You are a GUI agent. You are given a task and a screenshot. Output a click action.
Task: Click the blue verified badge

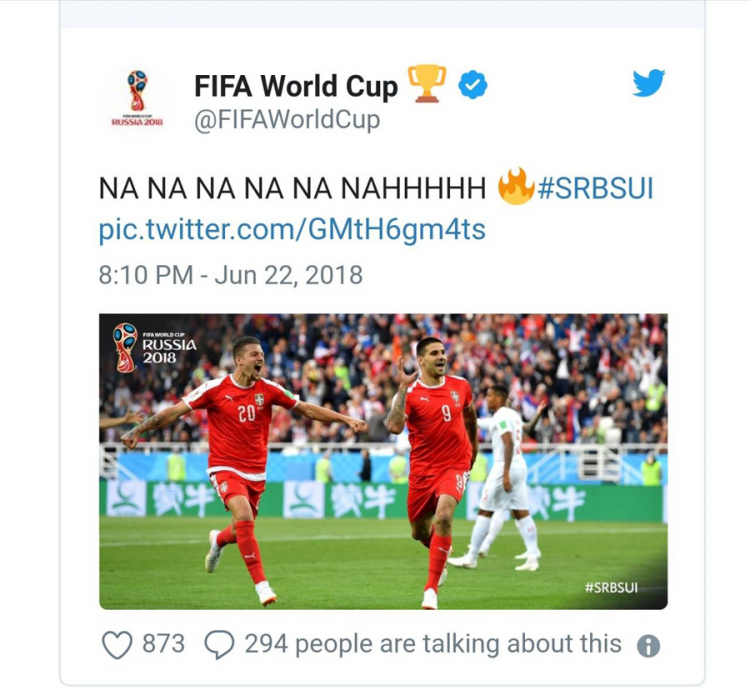click(472, 86)
